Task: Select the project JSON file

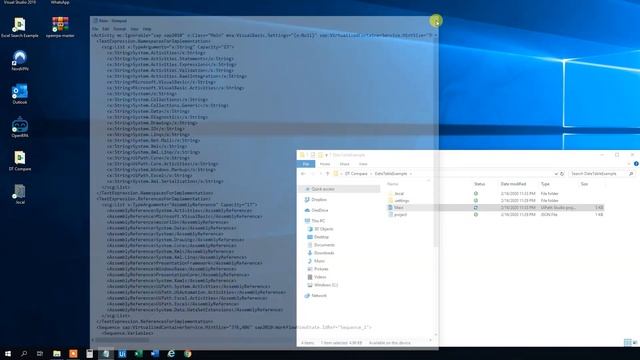Action: 400,214
